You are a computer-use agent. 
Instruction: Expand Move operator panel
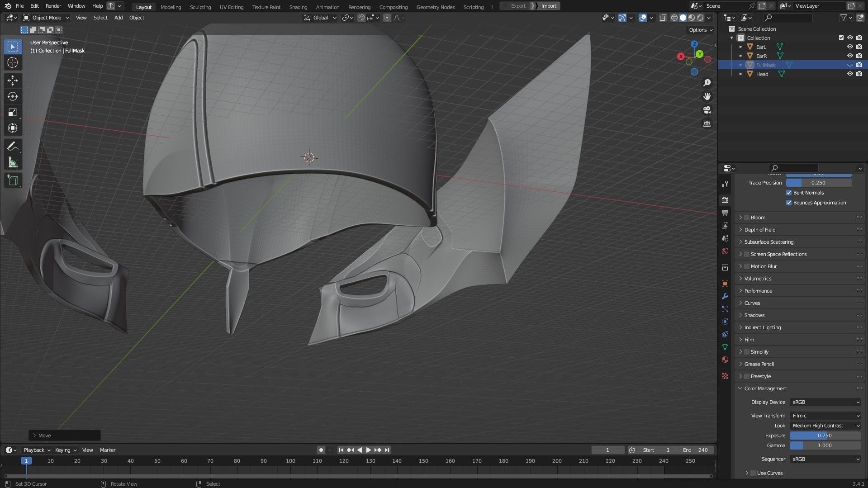64,436
